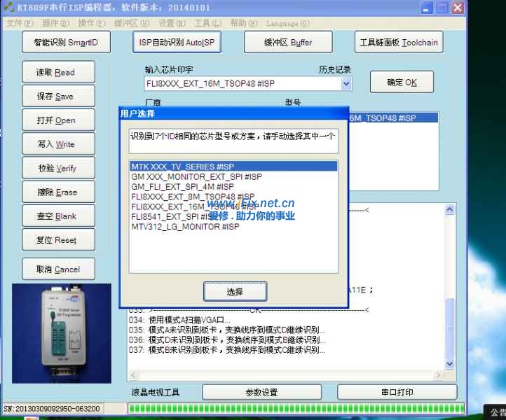Click the 校验 Verify button
The width and height of the screenshot is (506, 420).
(58, 167)
